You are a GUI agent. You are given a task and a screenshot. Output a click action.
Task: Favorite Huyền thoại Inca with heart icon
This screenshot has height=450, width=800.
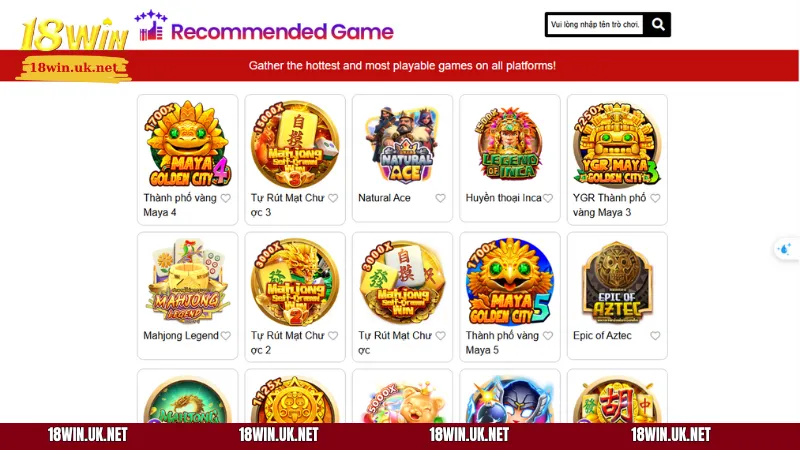[x=548, y=198]
